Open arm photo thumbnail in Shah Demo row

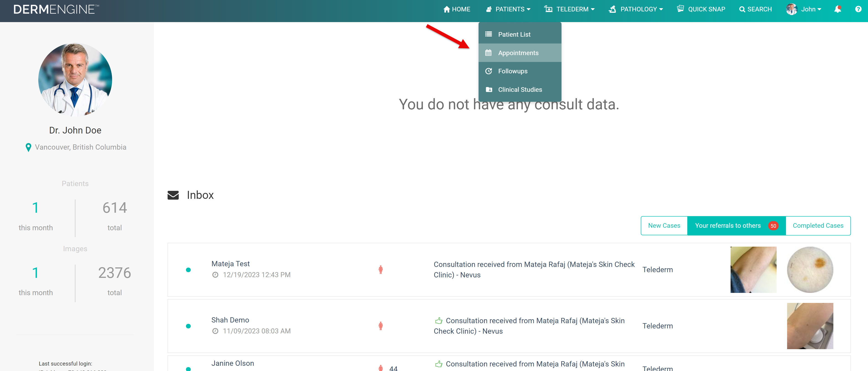click(x=810, y=326)
